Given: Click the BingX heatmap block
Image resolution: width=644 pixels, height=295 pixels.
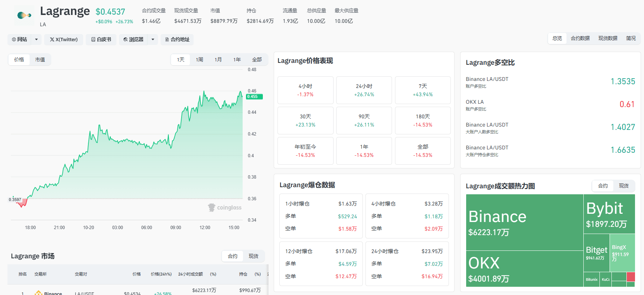Looking at the screenshot, I should click(x=622, y=253).
